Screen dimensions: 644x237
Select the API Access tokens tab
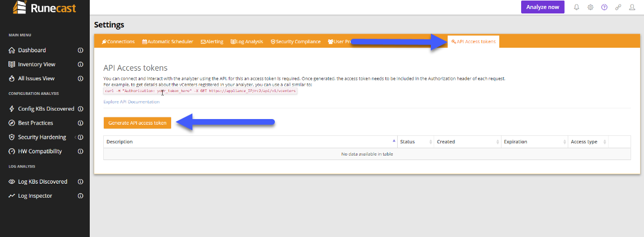473,42
